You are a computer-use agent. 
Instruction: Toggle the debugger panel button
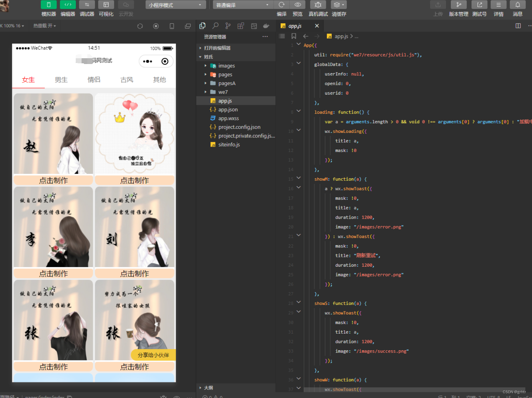[x=87, y=5]
